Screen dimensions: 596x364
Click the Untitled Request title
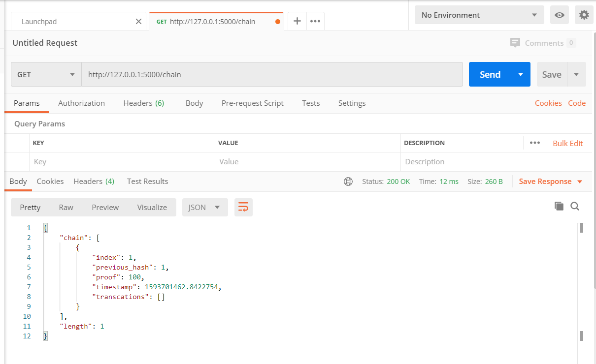[x=45, y=43]
